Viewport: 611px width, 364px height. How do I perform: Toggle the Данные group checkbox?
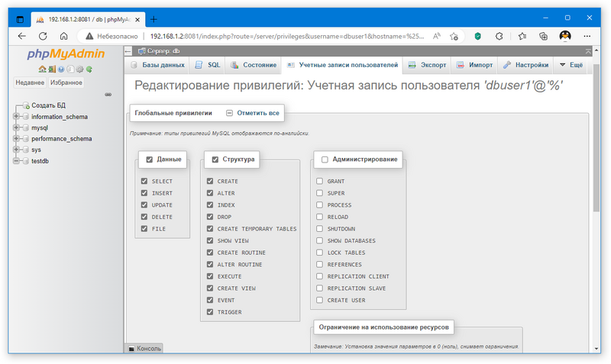pyautogui.click(x=149, y=159)
